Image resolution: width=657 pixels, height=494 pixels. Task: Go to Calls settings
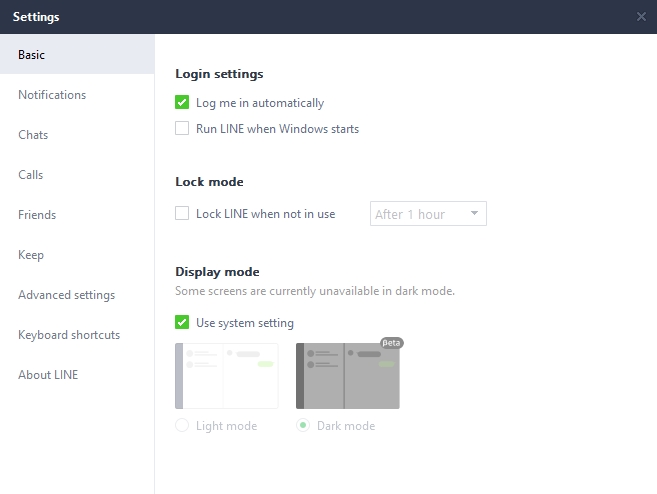[77, 175]
